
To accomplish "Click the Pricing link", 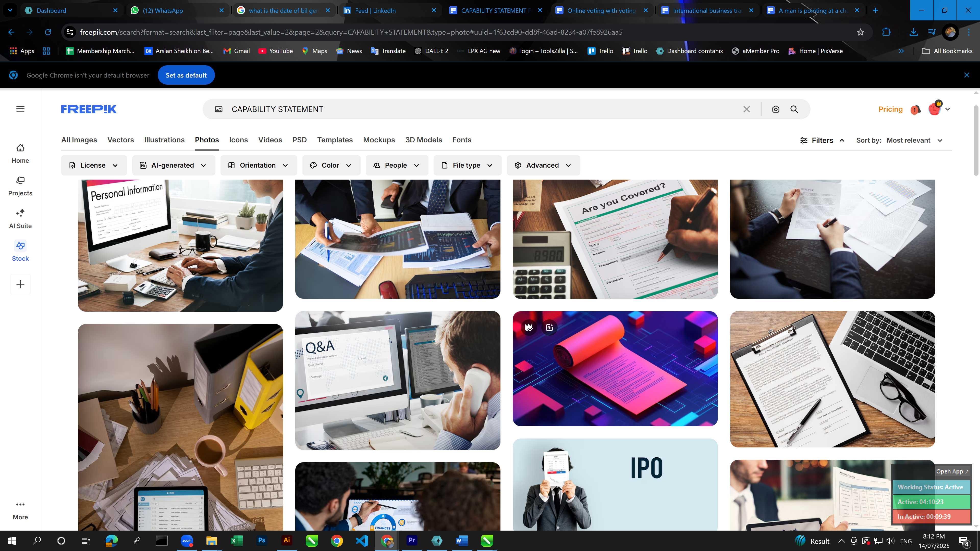I will click(x=890, y=109).
